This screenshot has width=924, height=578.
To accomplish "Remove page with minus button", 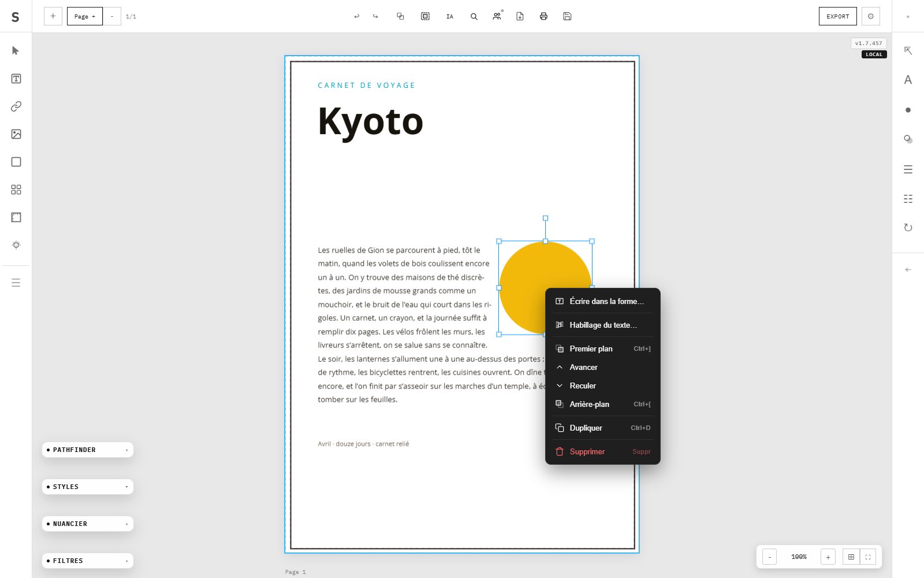I will (112, 16).
